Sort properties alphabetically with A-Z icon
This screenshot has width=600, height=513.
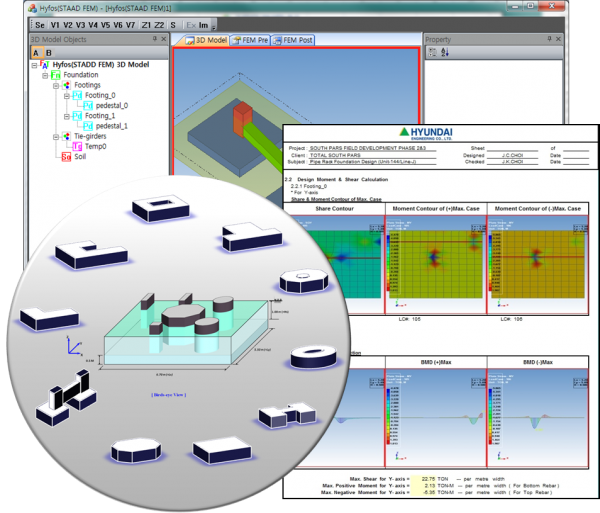pos(445,52)
